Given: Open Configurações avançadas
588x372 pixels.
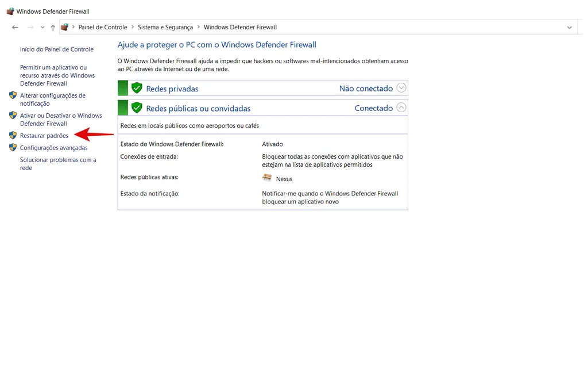Looking at the screenshot, I should pyautogui.click(x=53, y=148).
